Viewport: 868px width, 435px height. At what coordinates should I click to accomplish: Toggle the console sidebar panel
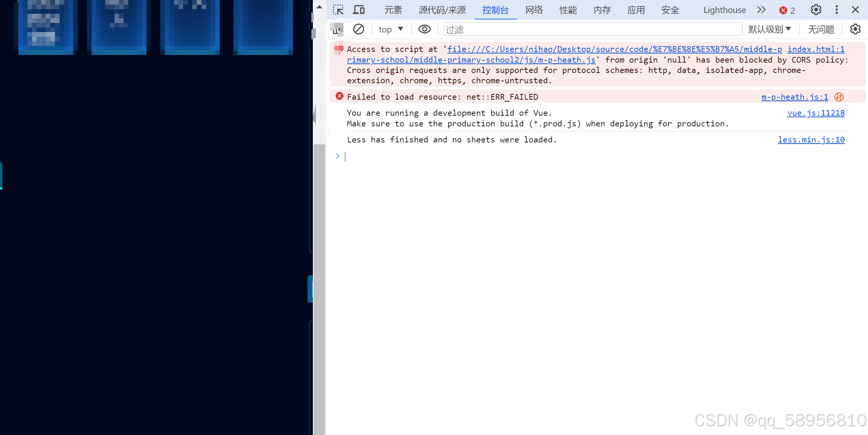point(336,29)
